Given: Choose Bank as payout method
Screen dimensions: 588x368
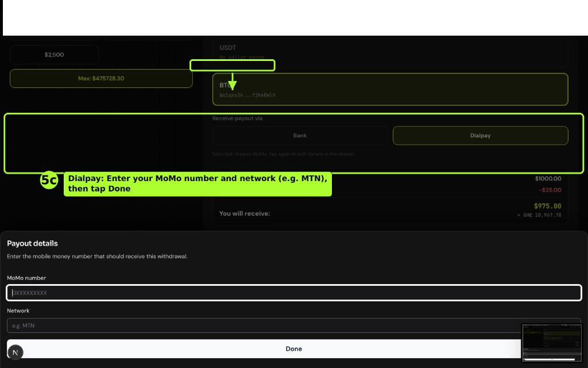Looking at the screenshot, I should tap(300, 136).
